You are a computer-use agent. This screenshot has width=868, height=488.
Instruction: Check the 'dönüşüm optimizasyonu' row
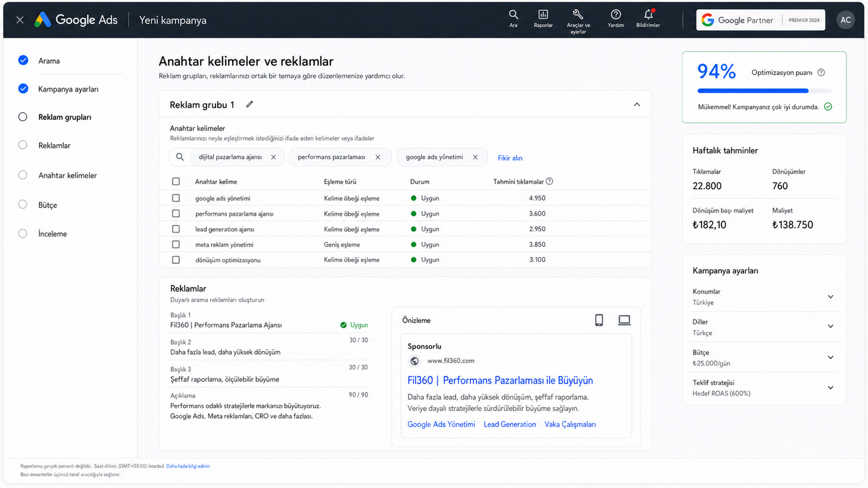coord(176,260)
